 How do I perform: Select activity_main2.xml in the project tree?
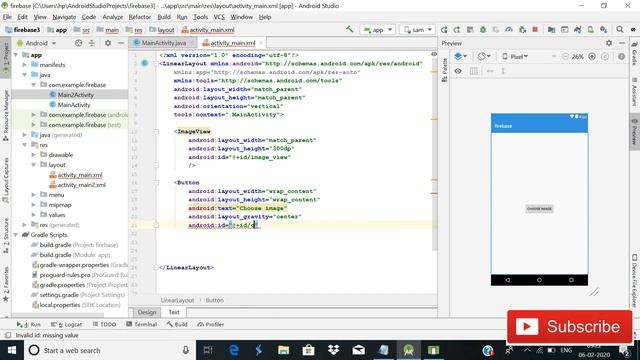[82, 185]
